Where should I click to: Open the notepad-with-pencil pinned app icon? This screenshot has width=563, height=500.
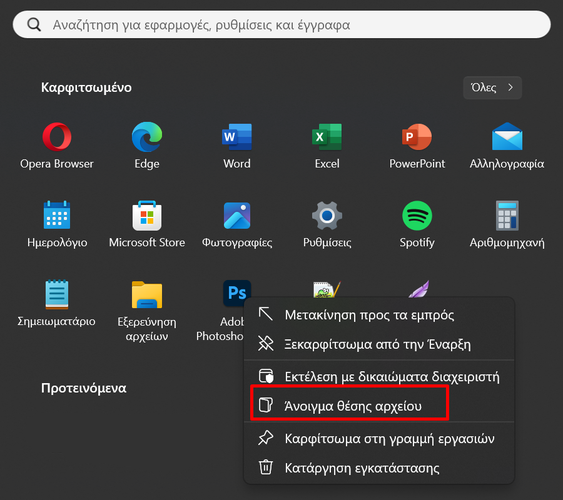(x=327, y=289)
